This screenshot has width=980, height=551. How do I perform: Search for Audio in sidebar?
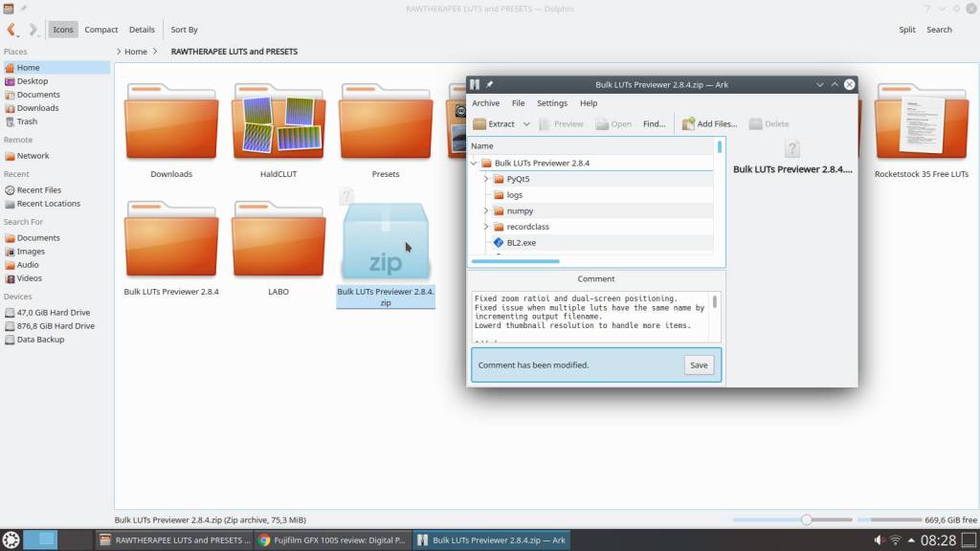click(x=56, y=265)
